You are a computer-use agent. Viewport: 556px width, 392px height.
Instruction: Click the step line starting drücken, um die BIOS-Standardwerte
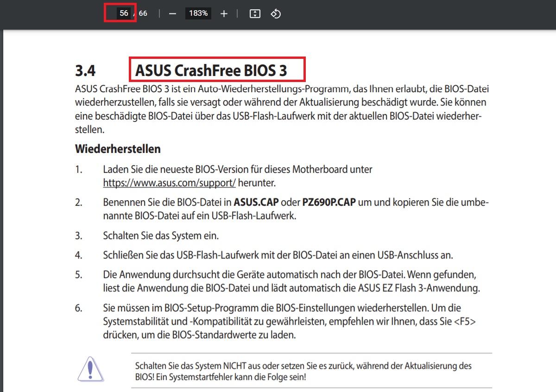click(x=199, y=335)
